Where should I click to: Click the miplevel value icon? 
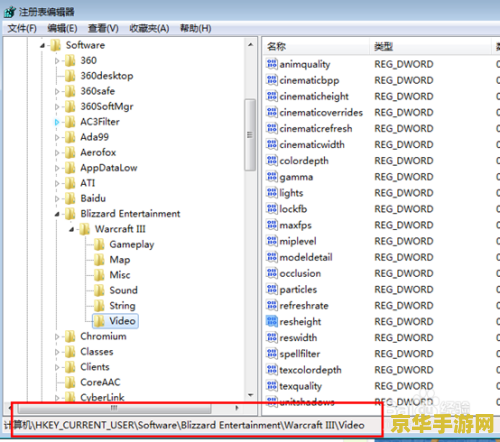pos(272,241)
